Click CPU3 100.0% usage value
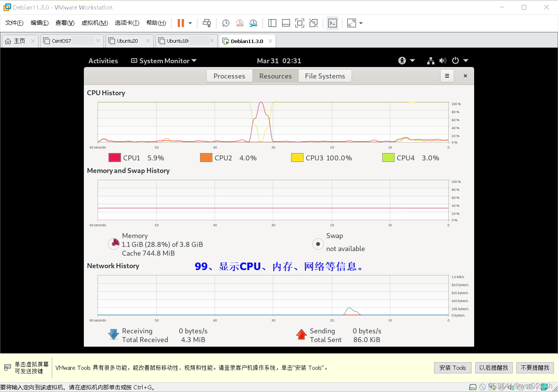558x392 pixels. pos(339,158)
